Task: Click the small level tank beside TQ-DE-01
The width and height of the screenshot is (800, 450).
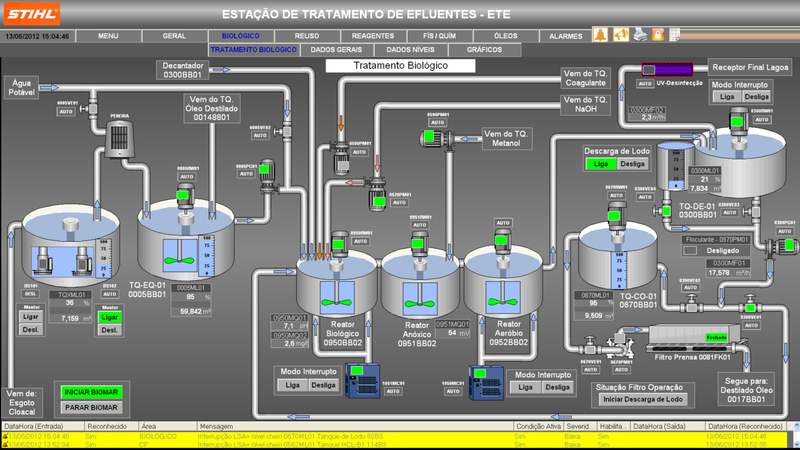Action: [x=675, y=166]
